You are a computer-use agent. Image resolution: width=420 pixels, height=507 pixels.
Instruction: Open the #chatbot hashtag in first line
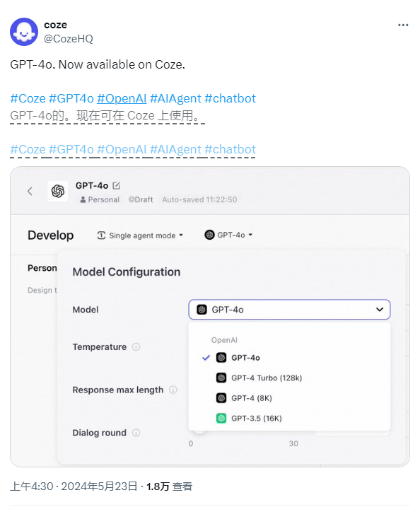pyautogui.click(x=231, y=98)
